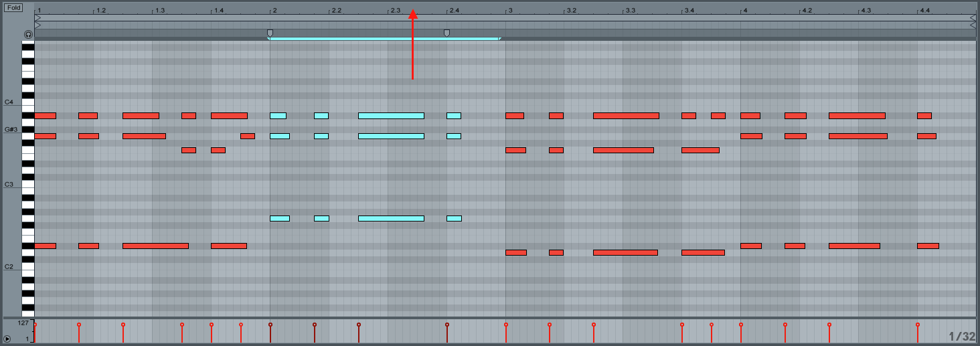Click bar 3 label in the beat ruler
This screenshot has width=980, height=346.
coord(510,11)
